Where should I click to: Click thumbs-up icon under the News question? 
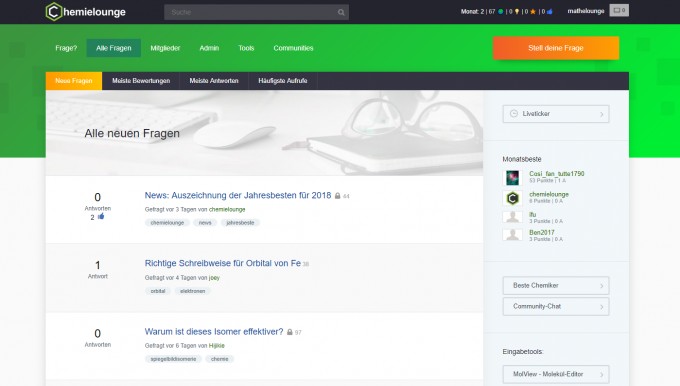pos(101,216)
